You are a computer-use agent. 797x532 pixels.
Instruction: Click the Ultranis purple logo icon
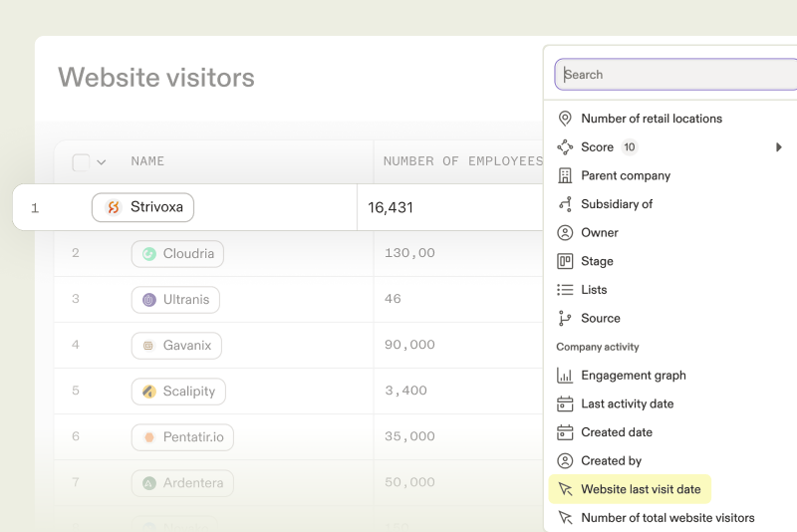[x=148, y=300]
